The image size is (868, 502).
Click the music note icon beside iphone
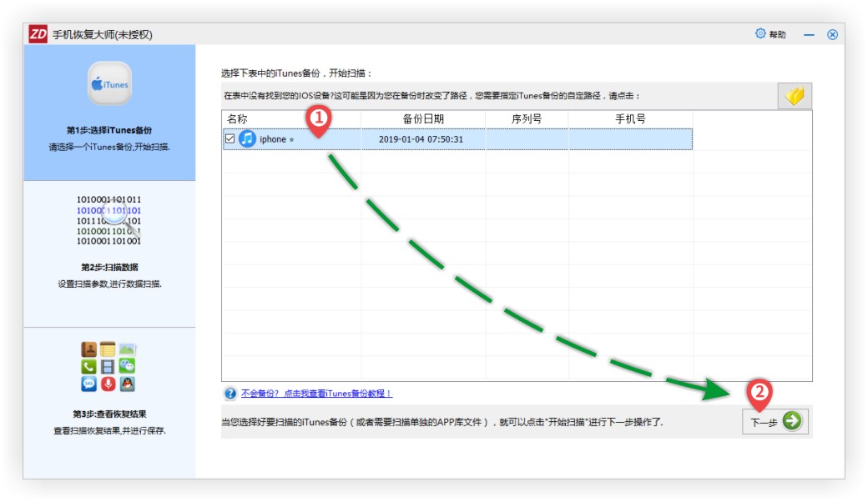[x=247, y=138]
